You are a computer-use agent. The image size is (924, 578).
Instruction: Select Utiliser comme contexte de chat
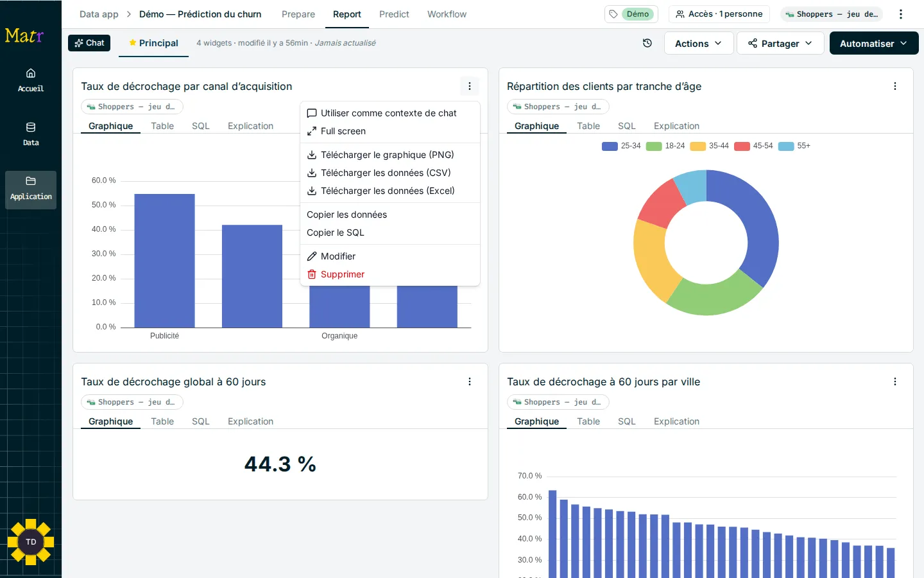(x=390, y=113)
